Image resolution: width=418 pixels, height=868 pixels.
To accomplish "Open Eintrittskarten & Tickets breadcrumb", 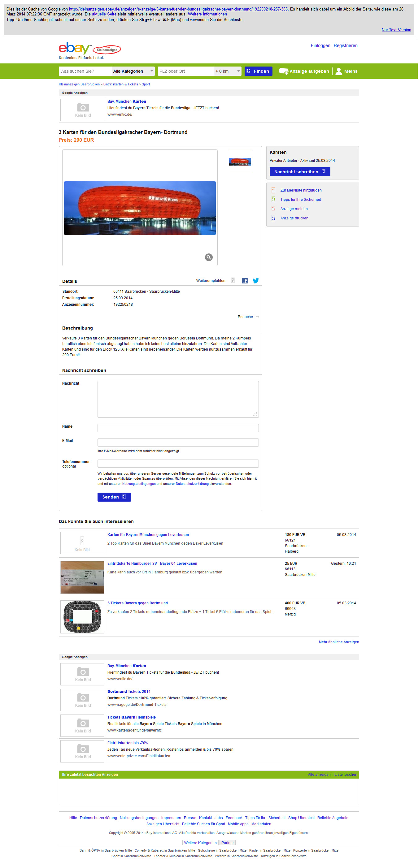I will pyautogui.click(x=121, y=84).
